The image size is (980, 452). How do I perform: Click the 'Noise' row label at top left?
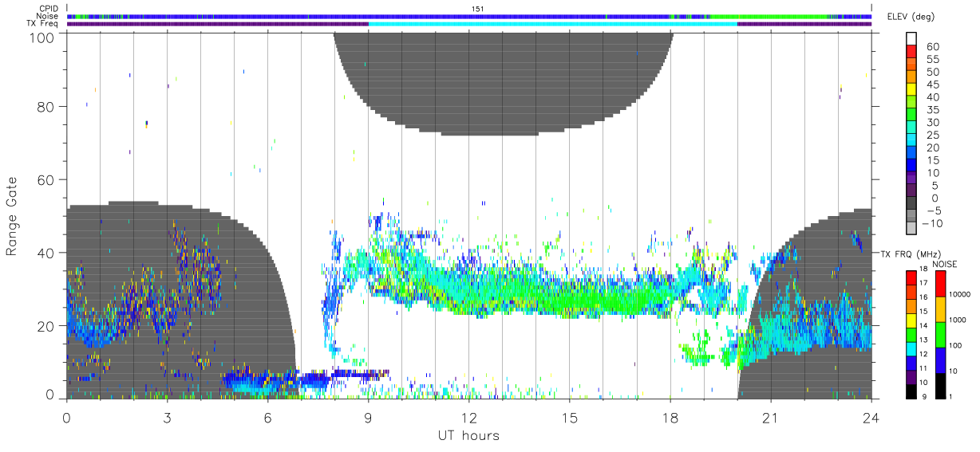(48, 15)
